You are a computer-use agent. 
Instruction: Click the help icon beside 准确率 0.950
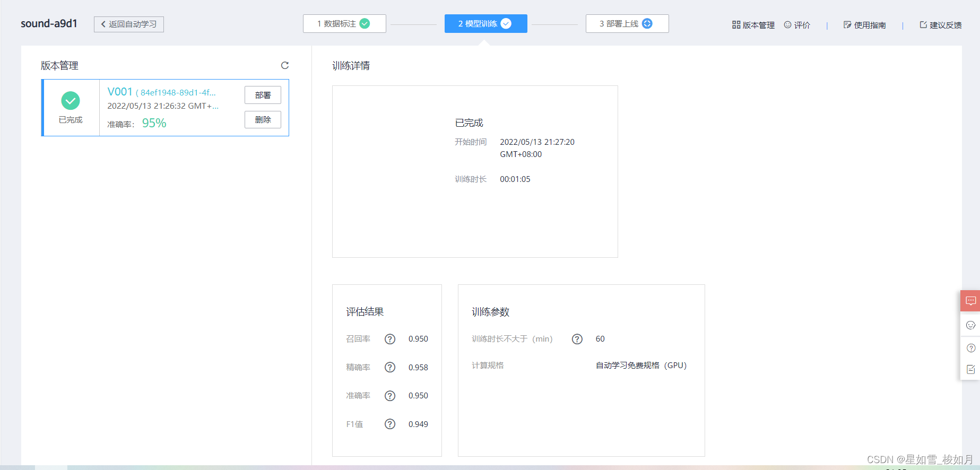tap(390, 396)
